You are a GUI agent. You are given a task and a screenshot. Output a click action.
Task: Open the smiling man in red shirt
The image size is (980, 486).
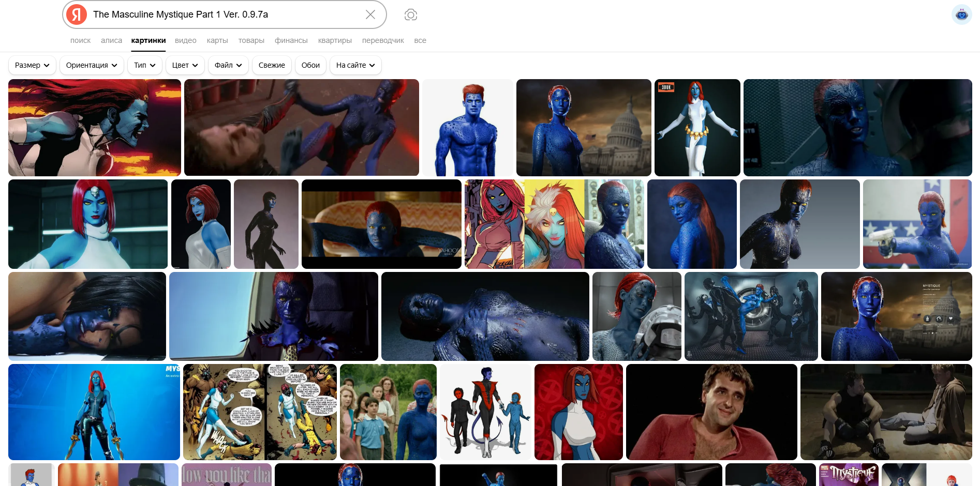tap(711, 412)
